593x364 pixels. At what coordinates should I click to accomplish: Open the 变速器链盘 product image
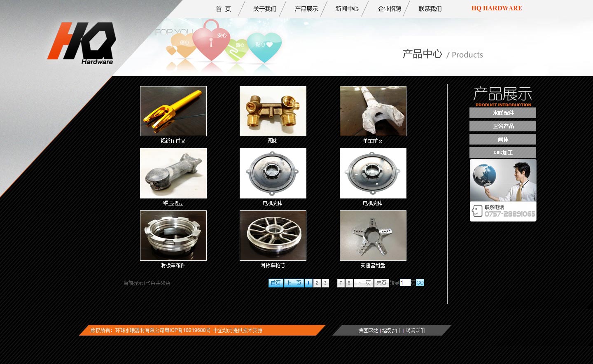[373, 236]
